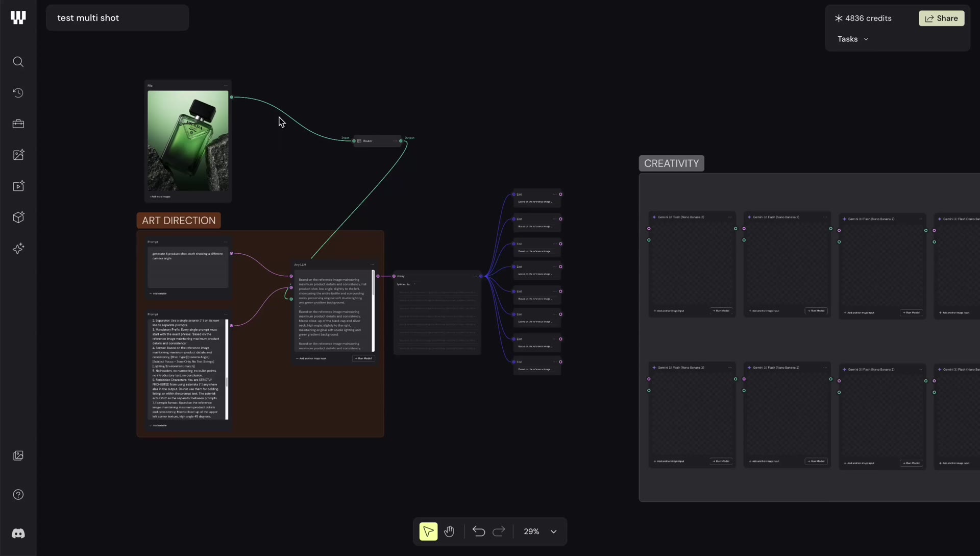The image size is (980, 556).
Task: Click Add another image input in Any LLM node
Action: pos(311,358)
